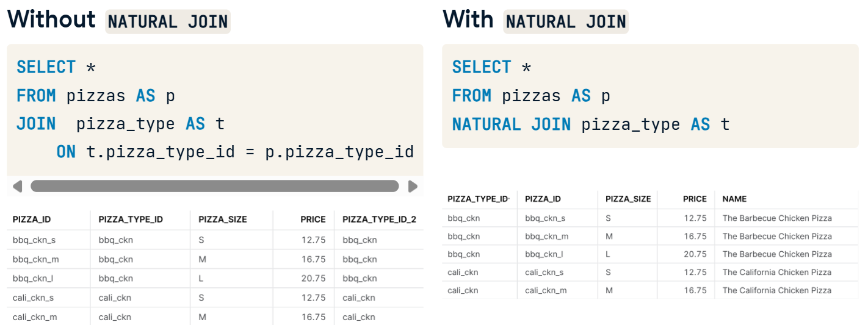Click the 20.75 price in right table
This screenshot has height=325, width=868.
point(695,254)
